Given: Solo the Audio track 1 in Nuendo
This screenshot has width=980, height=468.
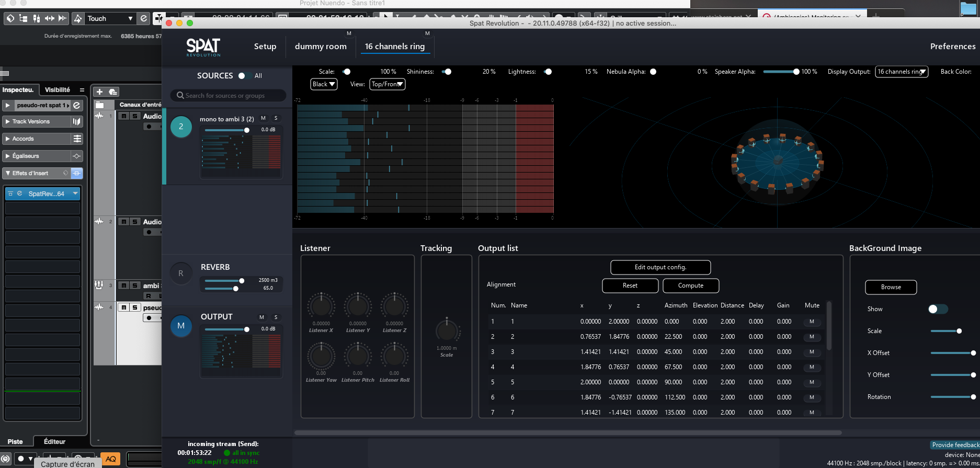Looking at the screenshot, I should click(135, 116).
